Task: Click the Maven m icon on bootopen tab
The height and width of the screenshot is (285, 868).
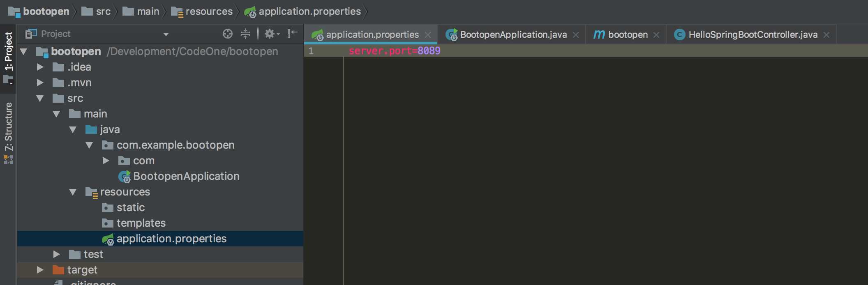Action: tap(599, 34)
